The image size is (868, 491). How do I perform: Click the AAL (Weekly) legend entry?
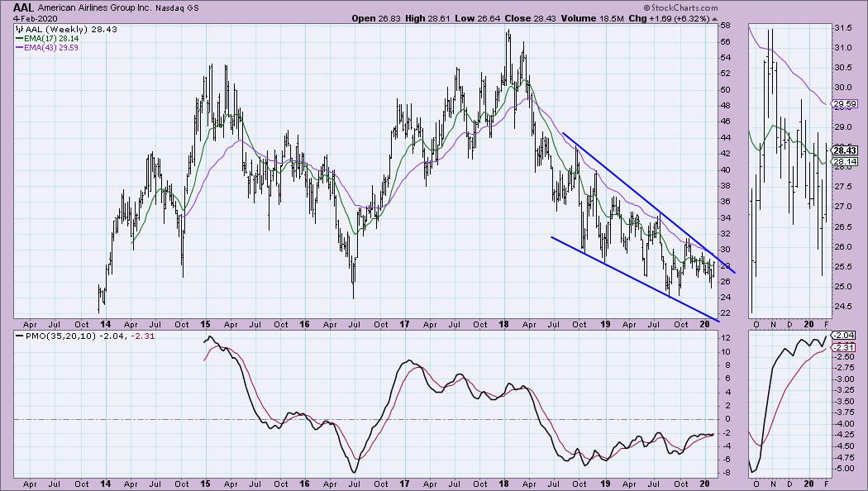pos(70,29)
